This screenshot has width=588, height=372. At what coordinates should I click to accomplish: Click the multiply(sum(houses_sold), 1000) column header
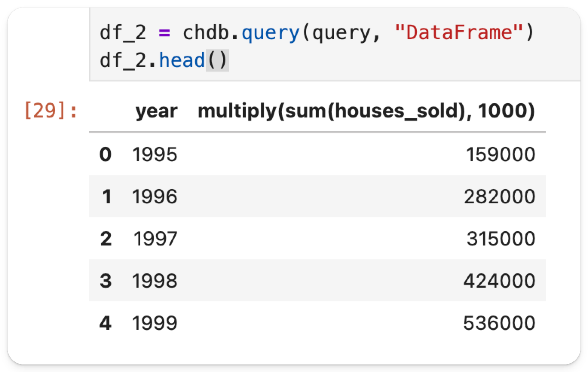[x=366, y=111]
